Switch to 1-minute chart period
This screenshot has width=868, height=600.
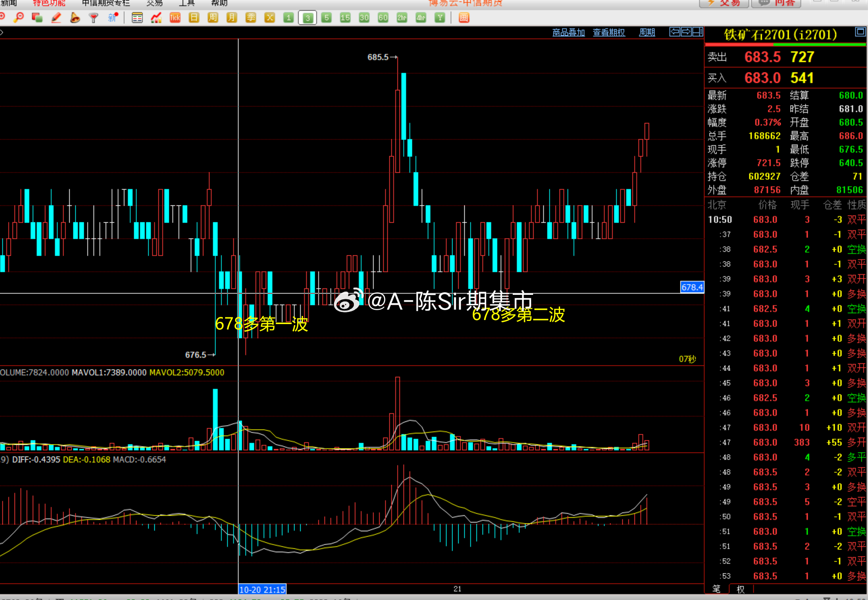point(289,18)
